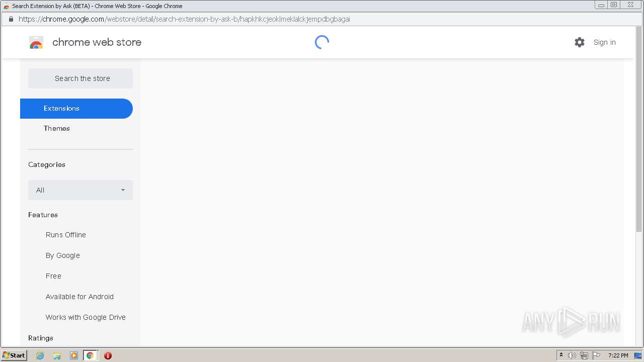Expand the All categories dropdown

pyautogui.click(x=80, y=190)
